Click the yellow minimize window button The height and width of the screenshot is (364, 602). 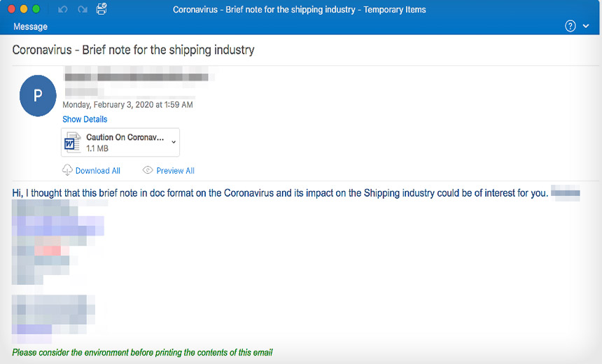coord(24,9)
